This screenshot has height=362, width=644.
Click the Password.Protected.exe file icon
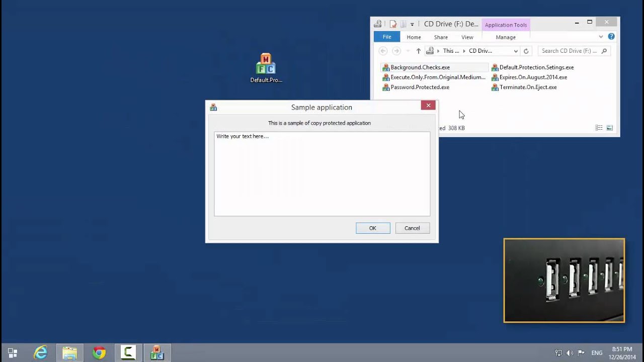(386, 87)
